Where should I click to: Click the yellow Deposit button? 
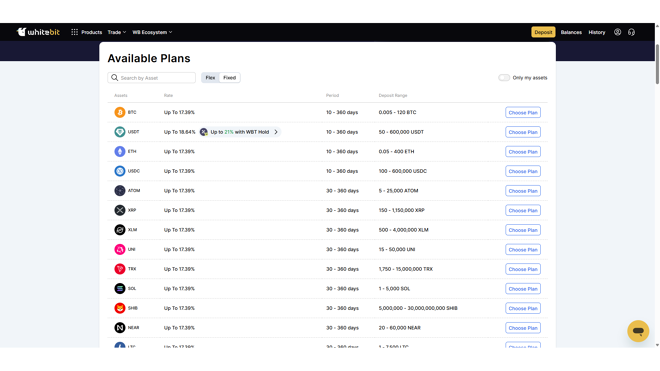tap(543, 32)
